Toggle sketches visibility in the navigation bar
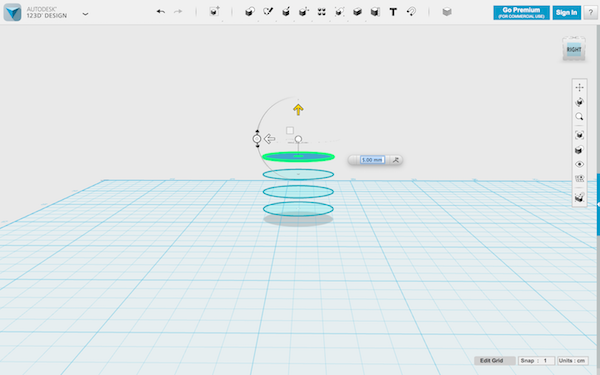 pos(579,179)
